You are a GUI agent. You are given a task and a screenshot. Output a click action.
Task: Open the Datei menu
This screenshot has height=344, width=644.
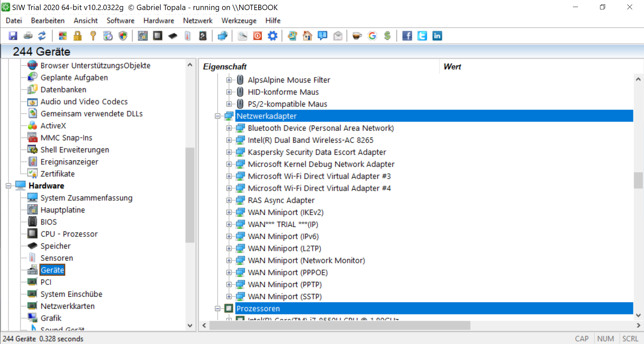pyautogui.click(x=14, y=20)
